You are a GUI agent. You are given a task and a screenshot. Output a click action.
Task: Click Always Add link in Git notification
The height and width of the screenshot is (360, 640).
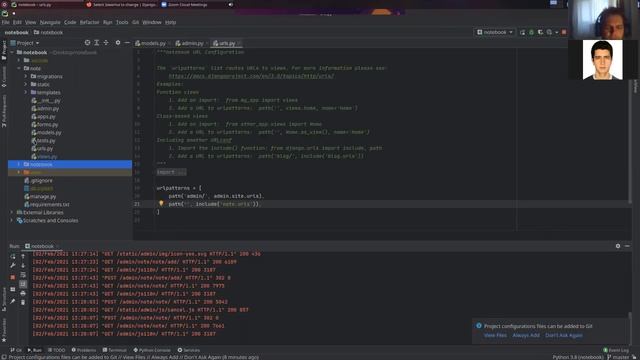coord(526,335)
